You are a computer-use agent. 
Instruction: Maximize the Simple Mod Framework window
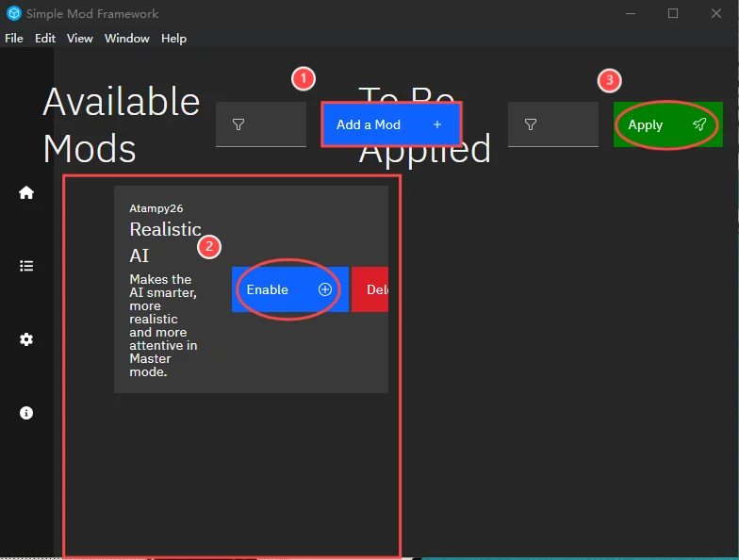673,14
